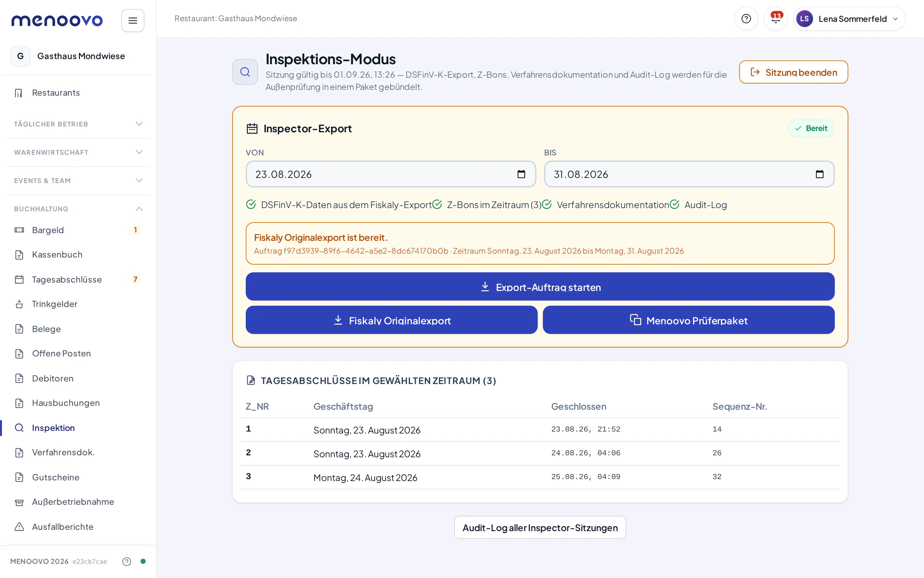Image resolution: width=924 pixels, height=578 pixels.
Task: Click the version hash e23cb7cae
Action: [90, 561]
